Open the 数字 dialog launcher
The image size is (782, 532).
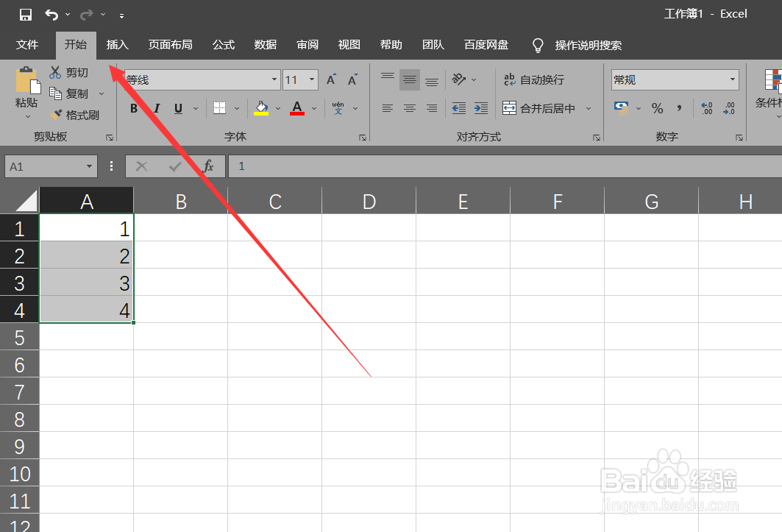coord(739,138)
